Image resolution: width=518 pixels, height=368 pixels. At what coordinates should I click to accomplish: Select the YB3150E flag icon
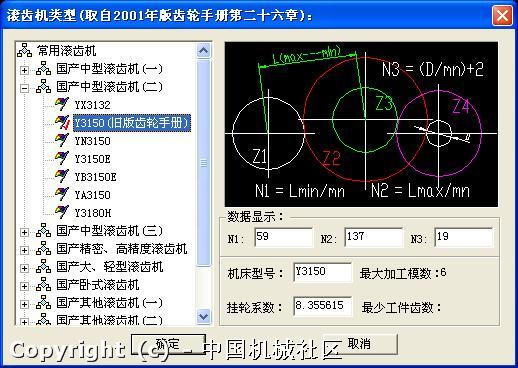point(62,176)
